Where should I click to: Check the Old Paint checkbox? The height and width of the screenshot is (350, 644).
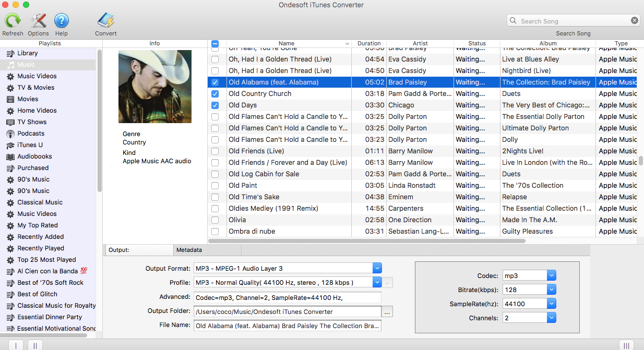pyautogui.click(x=215, y=186)
